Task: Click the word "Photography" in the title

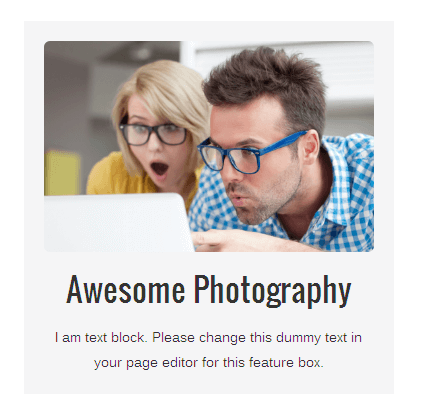Action: (x=273, y=291)
